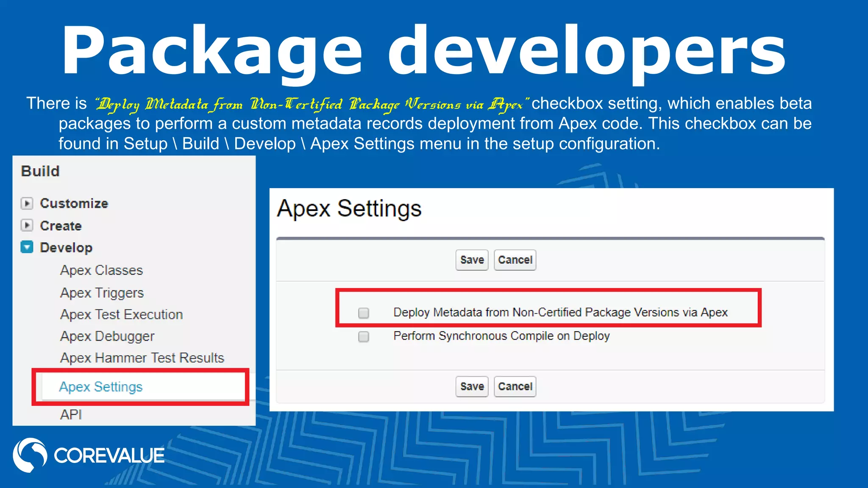Collapse the Develop tree section

27,247
